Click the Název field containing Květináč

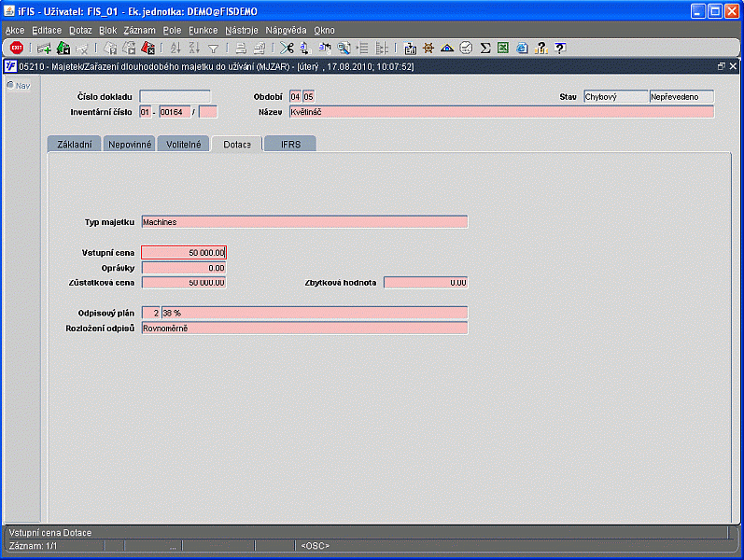[501, 112]
